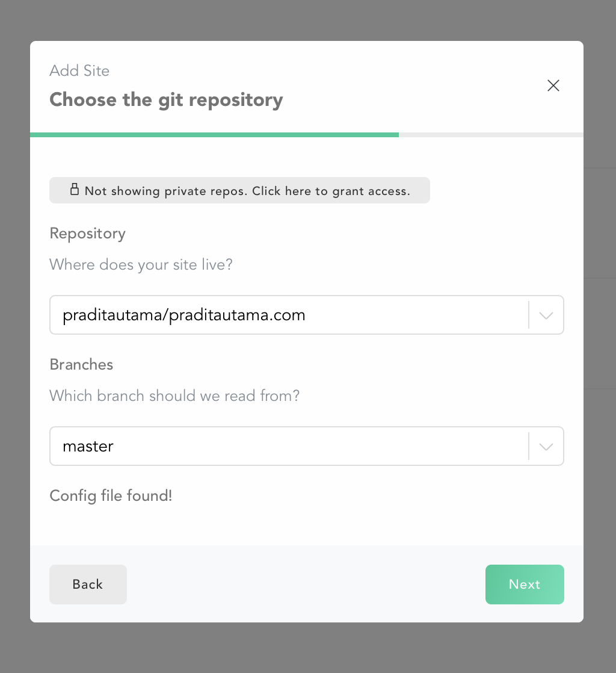Open the master branch selector

click(307, 446)
